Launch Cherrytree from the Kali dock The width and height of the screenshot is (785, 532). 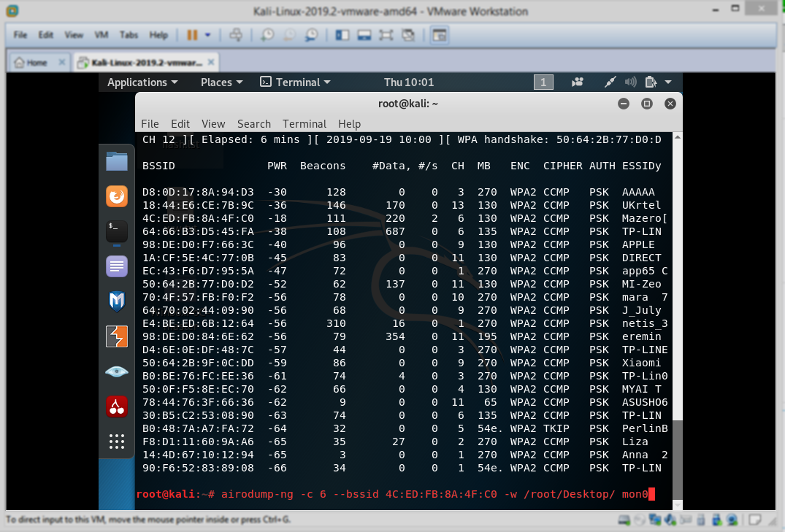tap(117, 406)
